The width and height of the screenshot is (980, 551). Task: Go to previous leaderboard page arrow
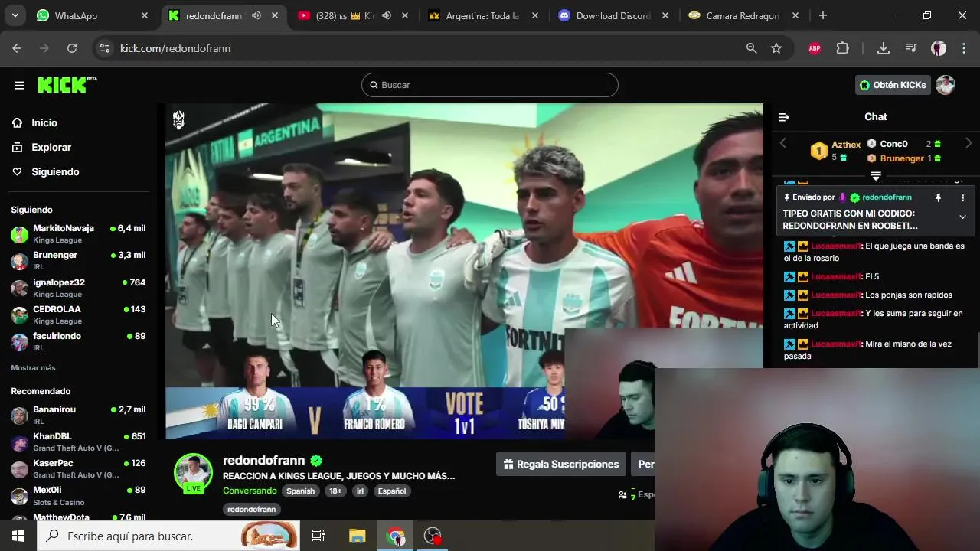pos(782,143)
